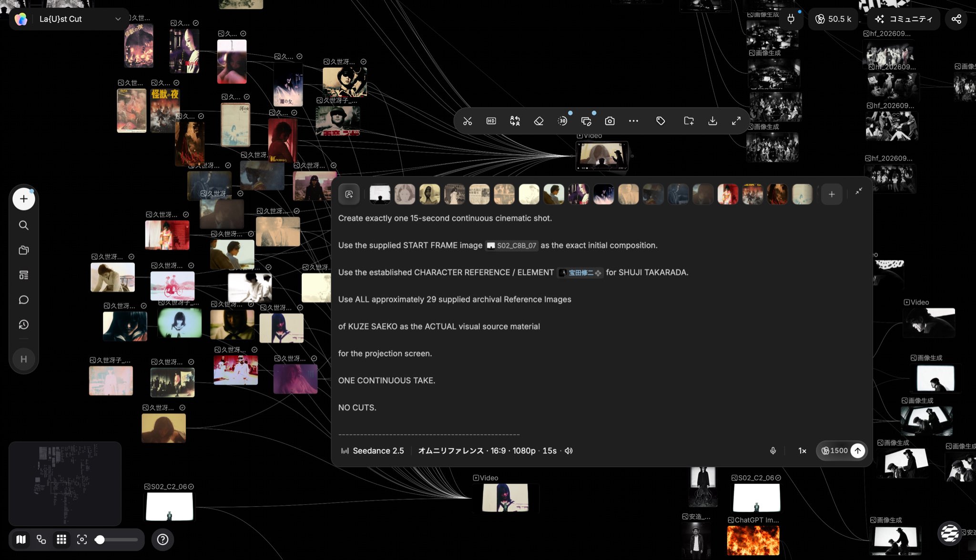Image resolution: width=976 pixels, height=560 pixels.
Task: Open the Seedance 2.5 model selector
Action: click(x=372, y=450)
